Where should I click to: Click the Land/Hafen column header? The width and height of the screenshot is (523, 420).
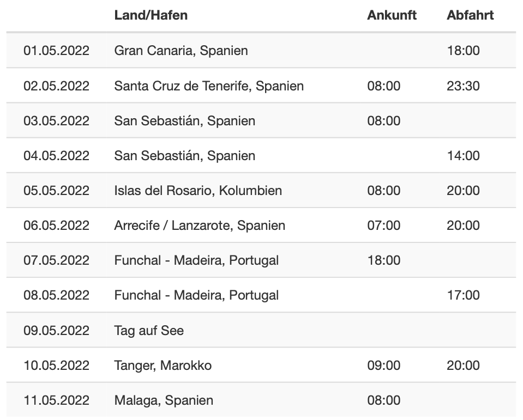151,15
